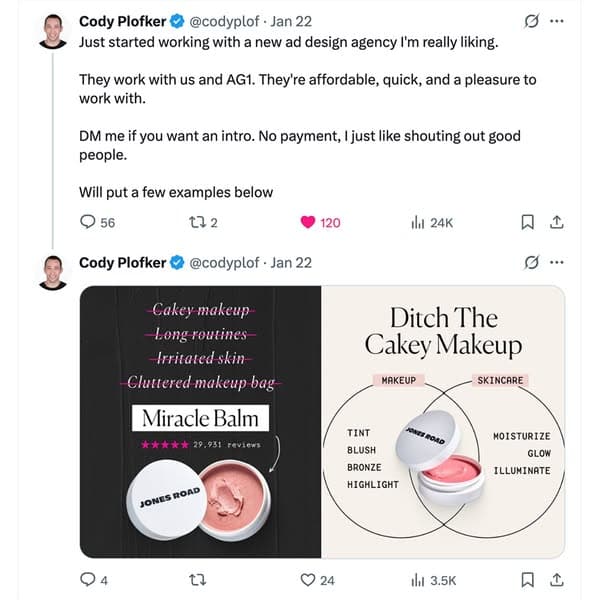View analytics of the 24K views tweet
The height and width of the screenshot is (600, 600).
418,222
